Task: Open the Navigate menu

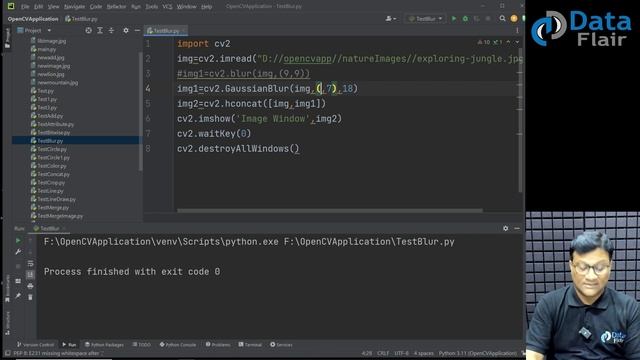Action: click(74, 7)
